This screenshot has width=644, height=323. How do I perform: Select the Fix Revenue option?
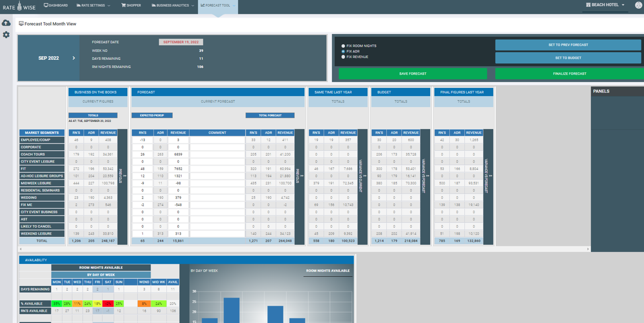(343, 57)
